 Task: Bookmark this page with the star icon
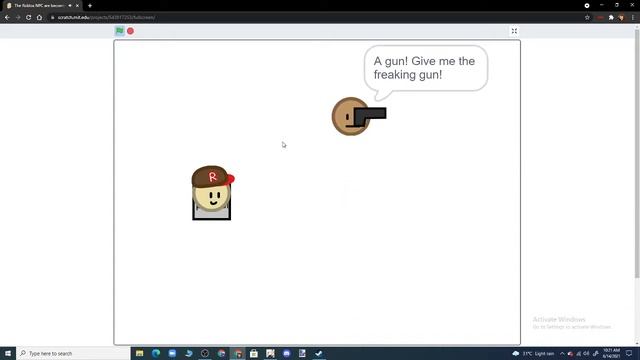click(587, 18)
